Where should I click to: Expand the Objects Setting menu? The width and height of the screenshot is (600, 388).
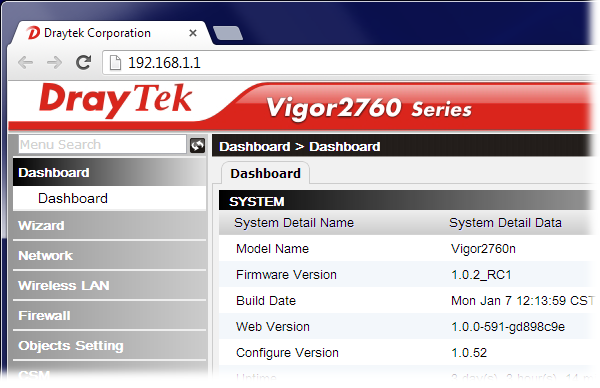pos(109,346)
